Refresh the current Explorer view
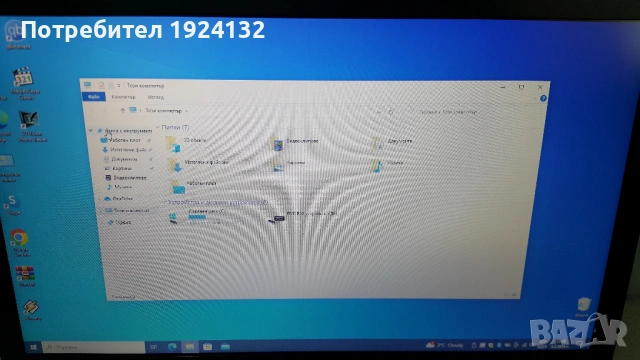640x360 pixels. point(391,111)
